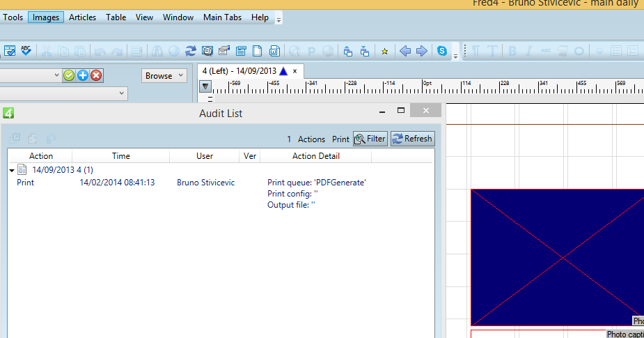Screen dimensions: 644x338
Task: Click the toolbar refresh arrows icon
Action: point(191,51)
